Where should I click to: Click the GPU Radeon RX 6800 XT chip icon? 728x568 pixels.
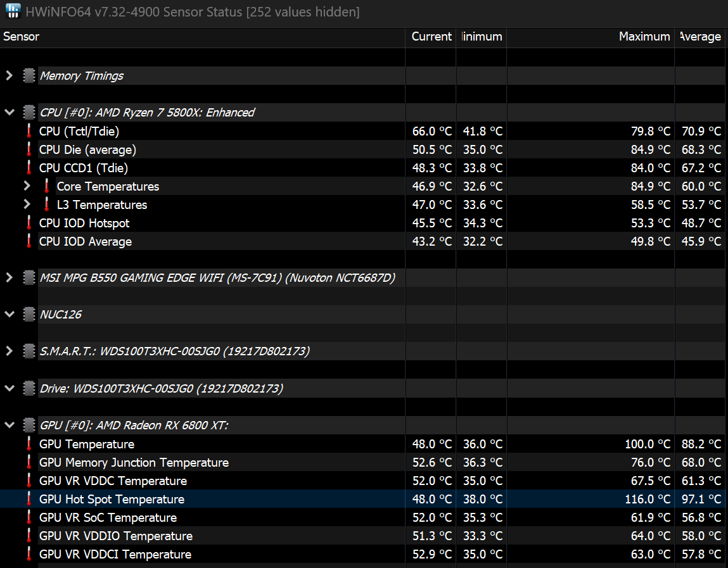coord(29,425)
